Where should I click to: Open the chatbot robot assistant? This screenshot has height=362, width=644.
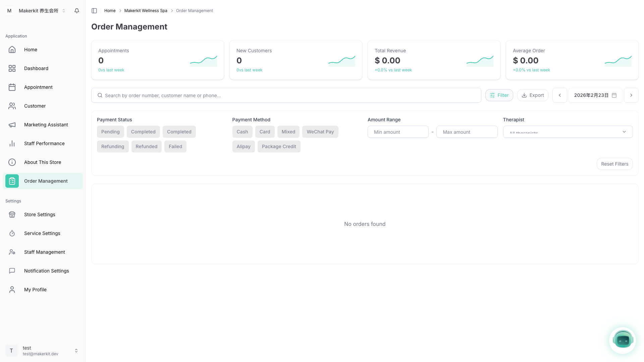tap(623, 341)
